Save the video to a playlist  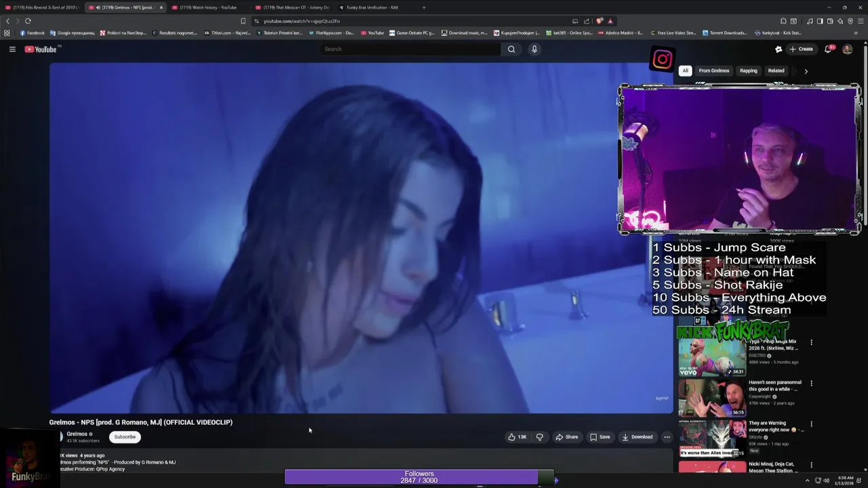[x=600, y=437]
